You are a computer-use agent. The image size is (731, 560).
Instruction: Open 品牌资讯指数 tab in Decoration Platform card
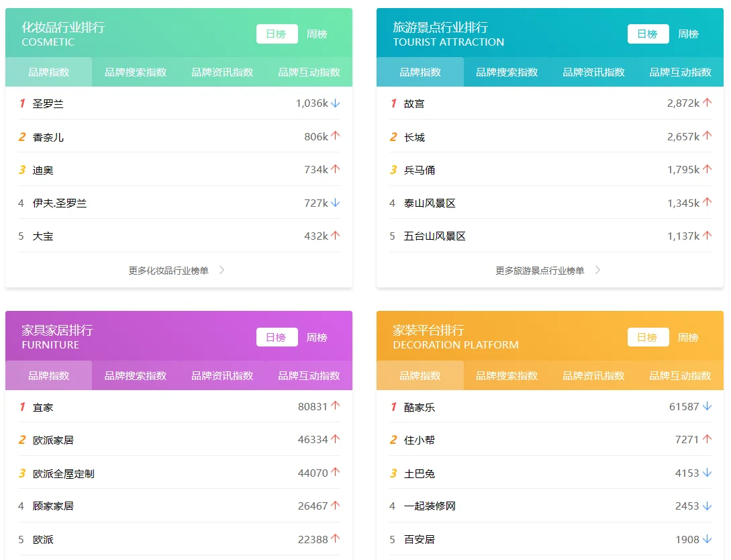point(593,375)
